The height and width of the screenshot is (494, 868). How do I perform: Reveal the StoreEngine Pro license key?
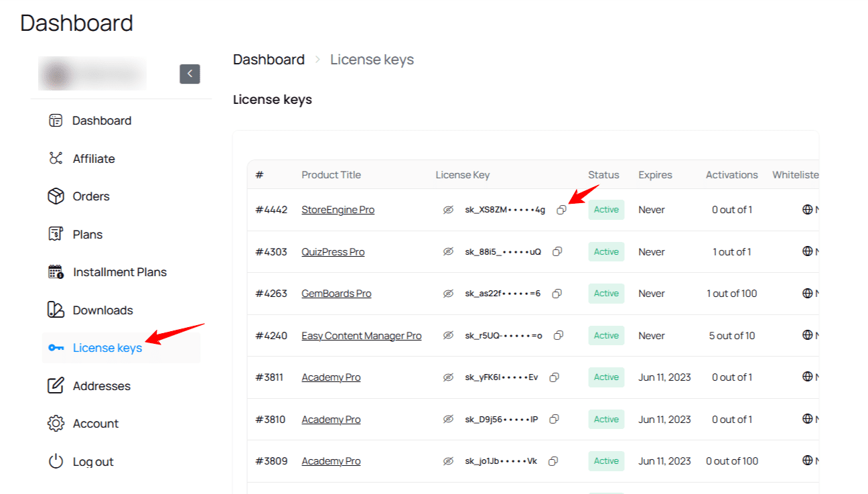pos(448,210)
